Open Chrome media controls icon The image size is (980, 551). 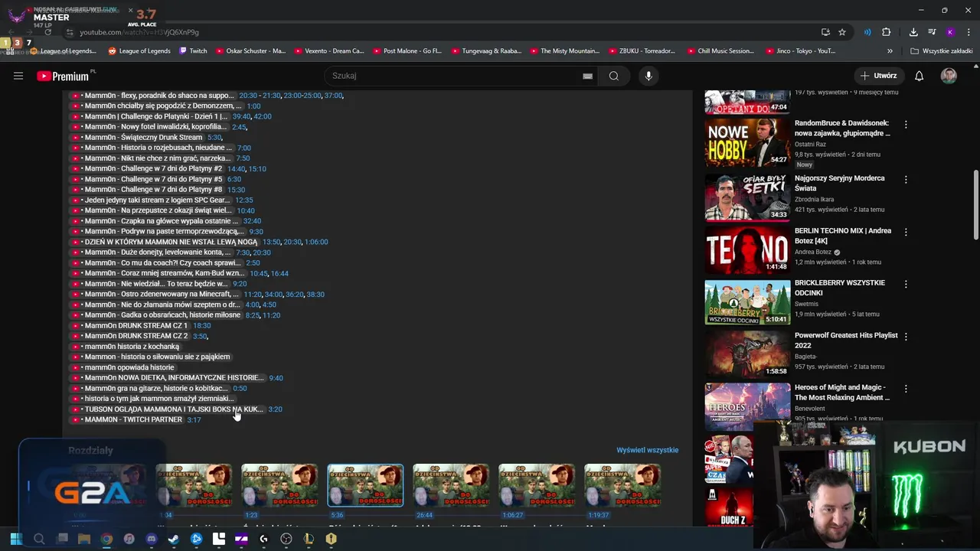pyautogui.click(x=932, y=32)
